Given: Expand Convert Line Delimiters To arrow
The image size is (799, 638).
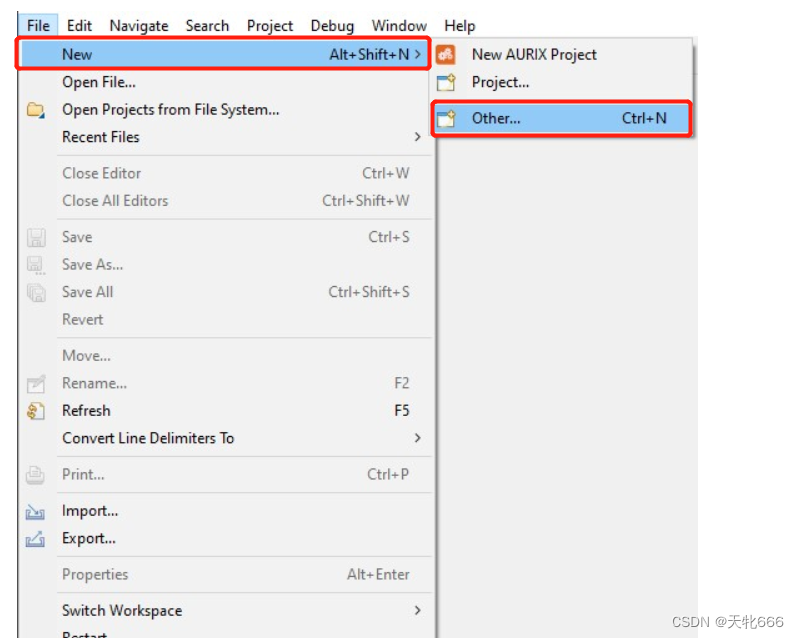Looking at the screenshot, I should pyautogui.click(x=418, y=438).
